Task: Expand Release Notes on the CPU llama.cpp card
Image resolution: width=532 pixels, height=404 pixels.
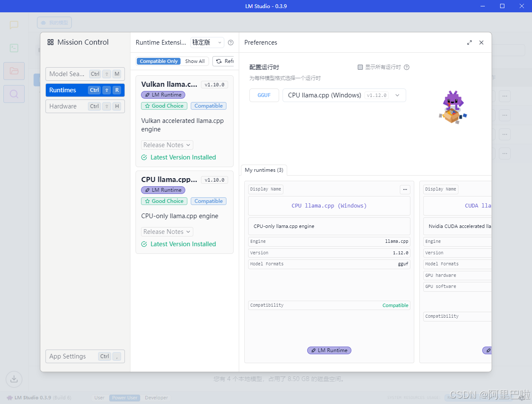Action: [x=167, y=232]
